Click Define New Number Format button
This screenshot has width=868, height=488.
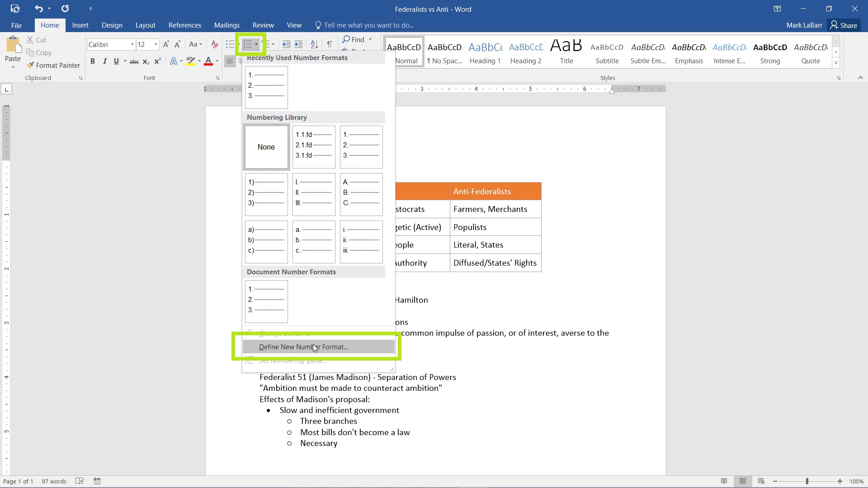tap(303, 347)
